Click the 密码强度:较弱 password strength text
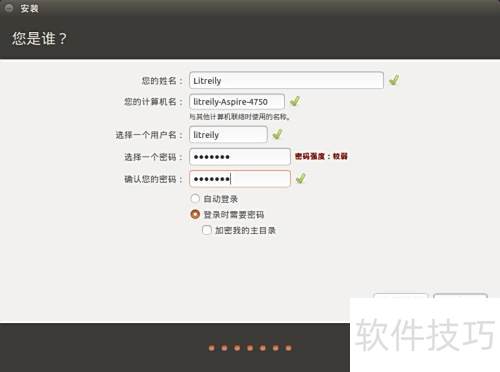Viewport: 500px width, 372px height. [x=321, y=156]
